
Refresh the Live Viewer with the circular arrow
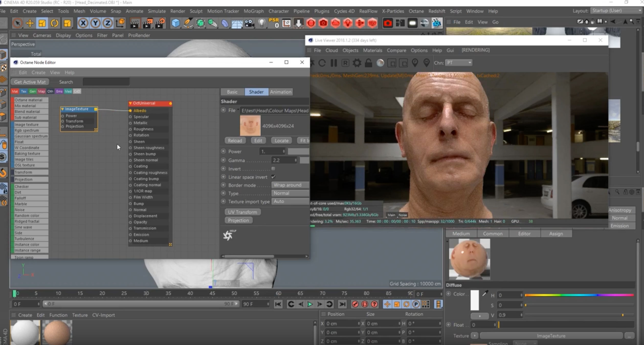pyautogui.click(x=322, y=63)
